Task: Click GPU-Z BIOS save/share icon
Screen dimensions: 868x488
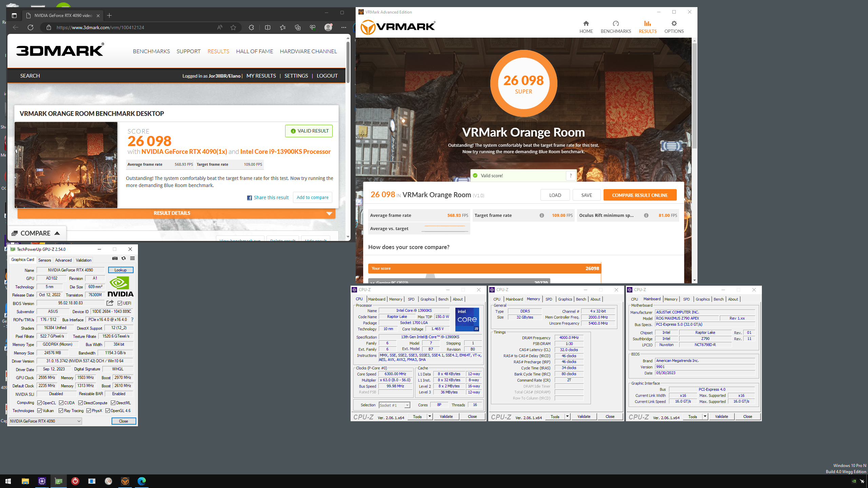Action: pyautogui.click(x=110, y=303)
